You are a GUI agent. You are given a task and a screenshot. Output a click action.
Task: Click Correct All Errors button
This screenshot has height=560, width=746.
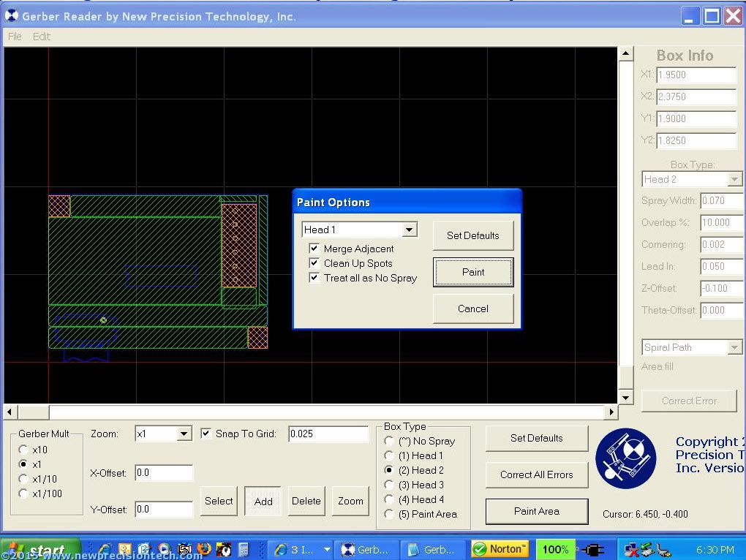tap(537, 474)
